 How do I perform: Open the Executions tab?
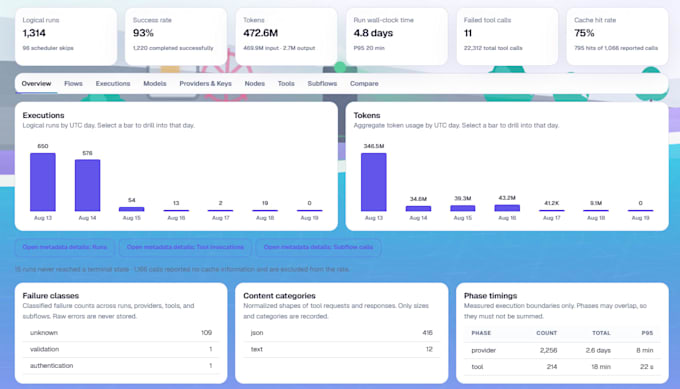tap(113, 83)
